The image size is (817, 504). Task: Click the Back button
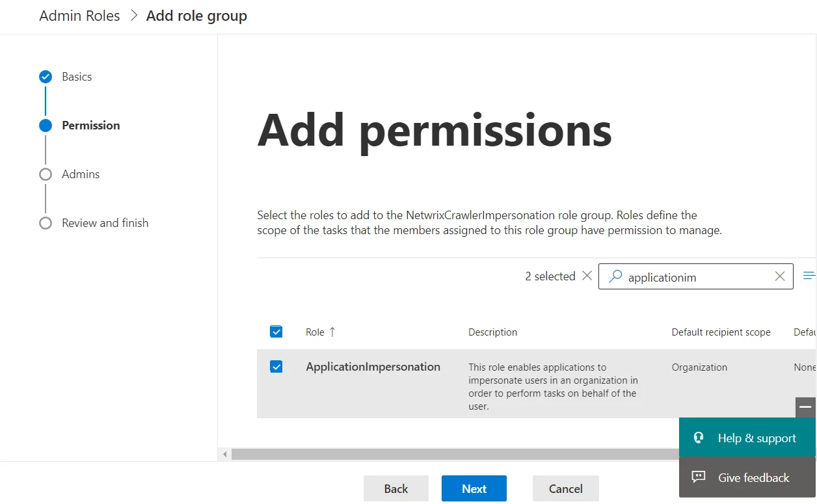click(x=396, y=488)
